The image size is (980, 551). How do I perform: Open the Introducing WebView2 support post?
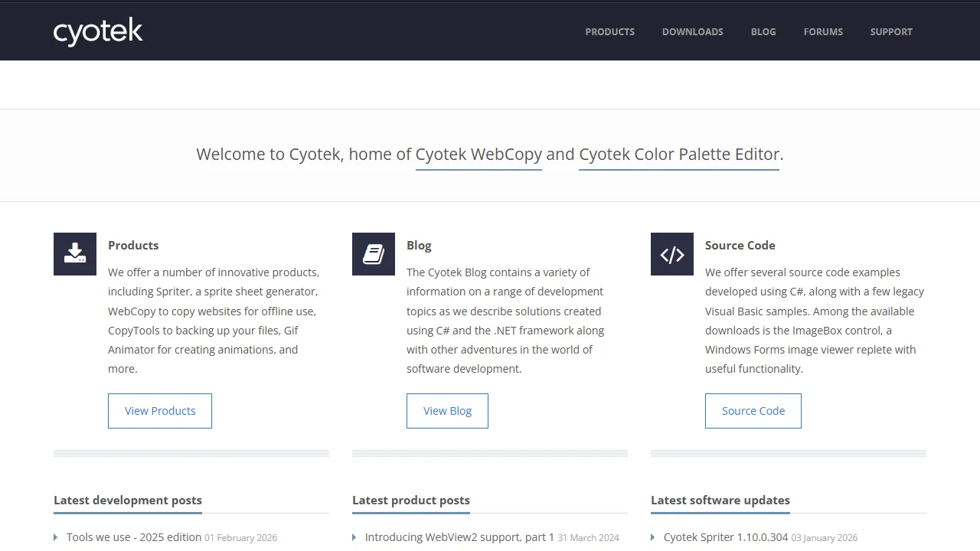pyautogui.click(x=459, y=537)
